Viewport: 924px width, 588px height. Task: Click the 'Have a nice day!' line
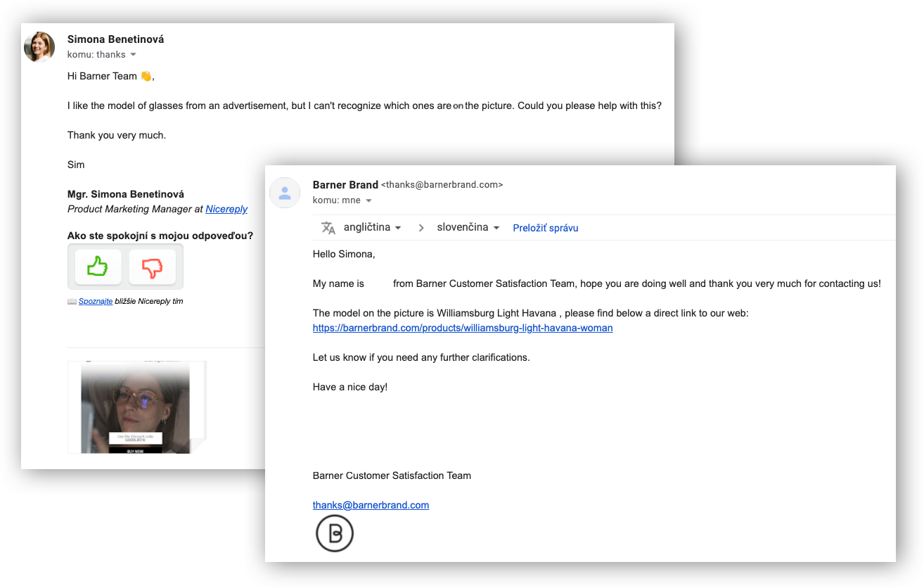350,387
